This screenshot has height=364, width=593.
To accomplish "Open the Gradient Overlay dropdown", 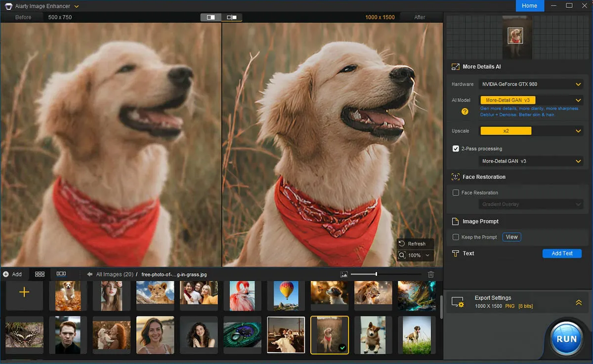I will pyautogui.click(x=531, y=204).
